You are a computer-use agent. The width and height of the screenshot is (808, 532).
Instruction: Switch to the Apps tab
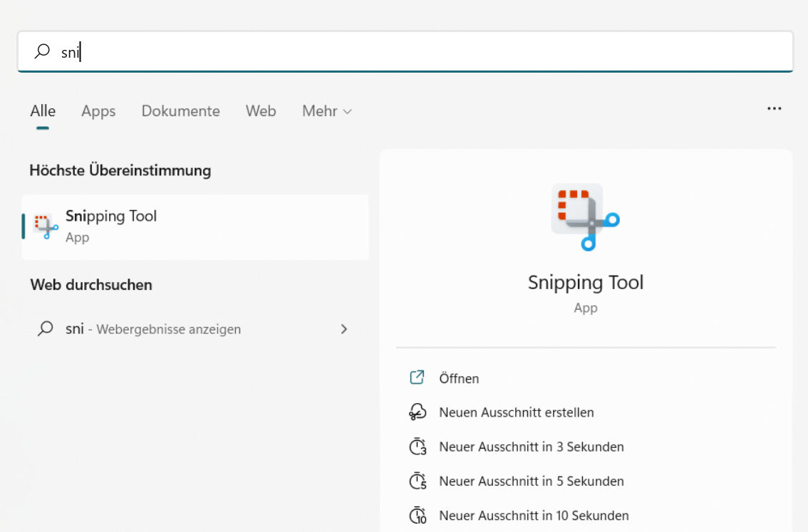pyautogui.click(x=98, y=110)
